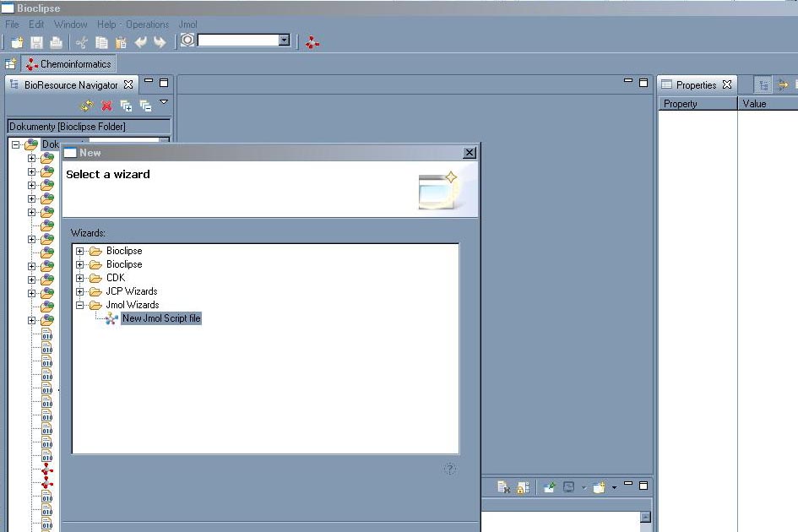Maximize the console panel
Image resolution: width=798 pixels, height=532 pixels.
click(643, 486)
